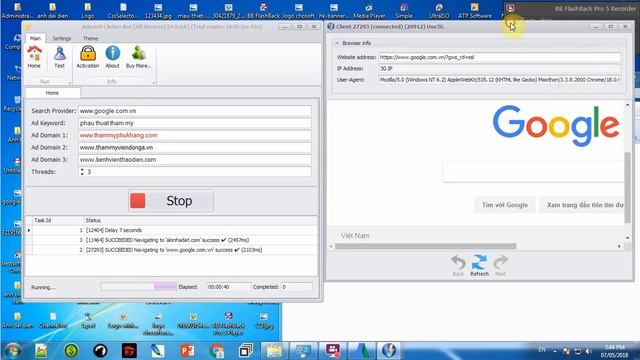Click the volume icon in system tray

click(588, 351)
